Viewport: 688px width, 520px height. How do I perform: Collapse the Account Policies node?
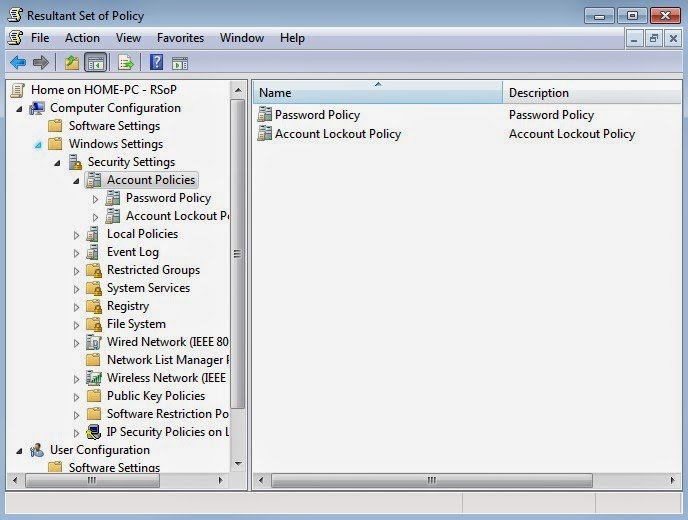(x=77, y=181)
